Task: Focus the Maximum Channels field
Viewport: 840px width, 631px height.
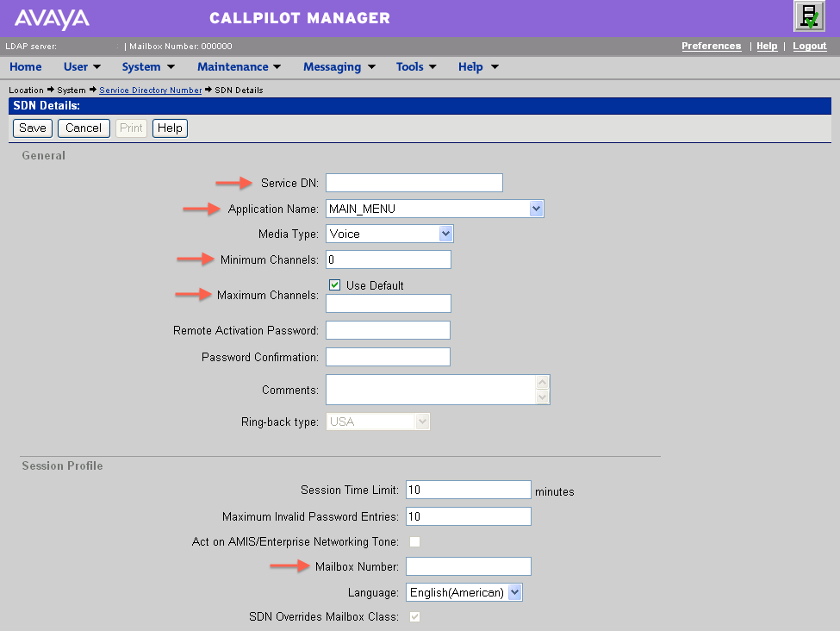Action: [x=389, y=303]
